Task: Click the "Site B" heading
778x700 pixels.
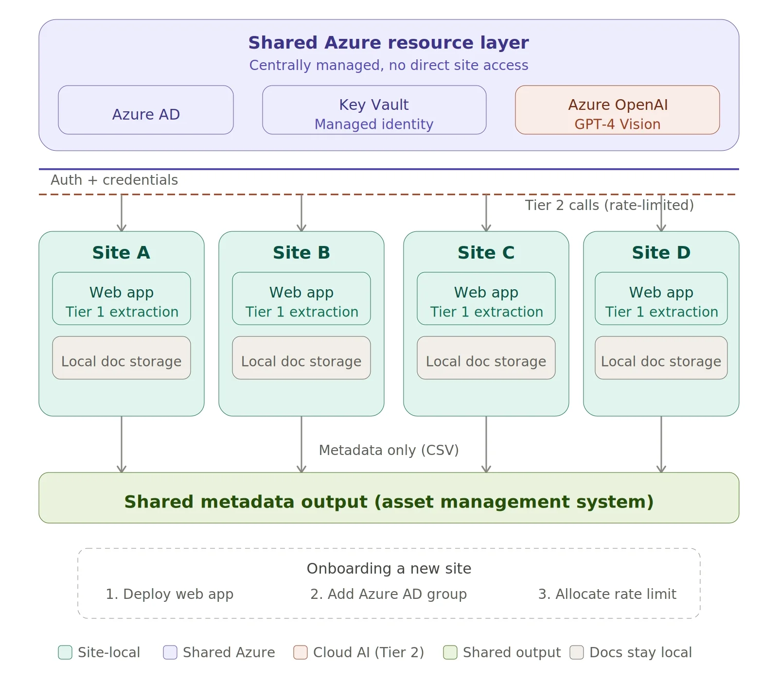Action: [301, 253]
